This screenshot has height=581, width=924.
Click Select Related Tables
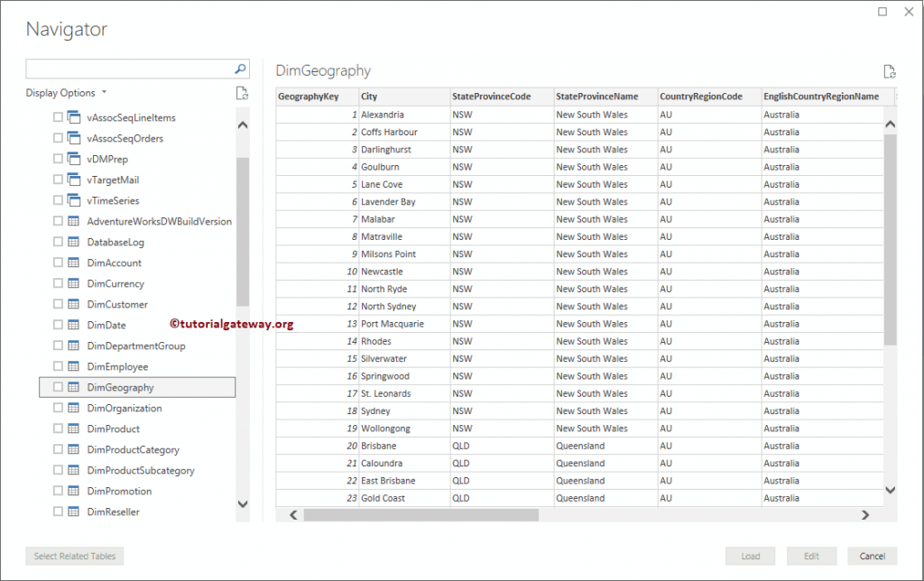[x=73, y=556]
